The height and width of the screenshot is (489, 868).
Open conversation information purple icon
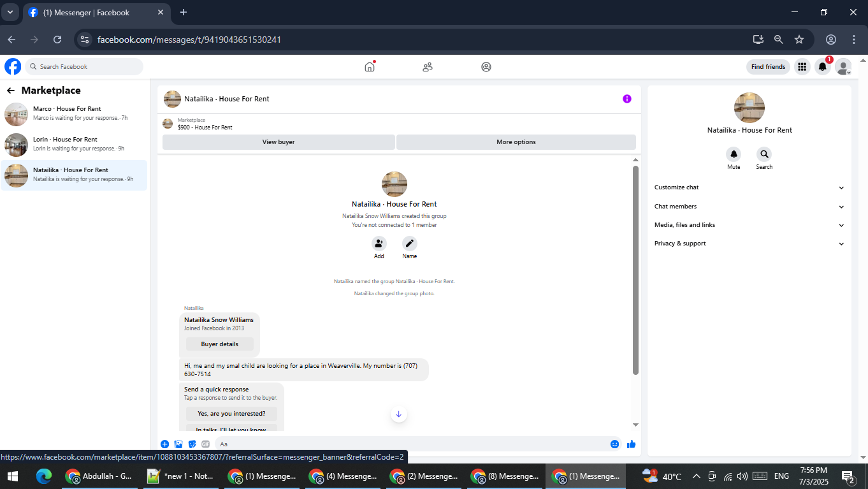click(627, 99)
